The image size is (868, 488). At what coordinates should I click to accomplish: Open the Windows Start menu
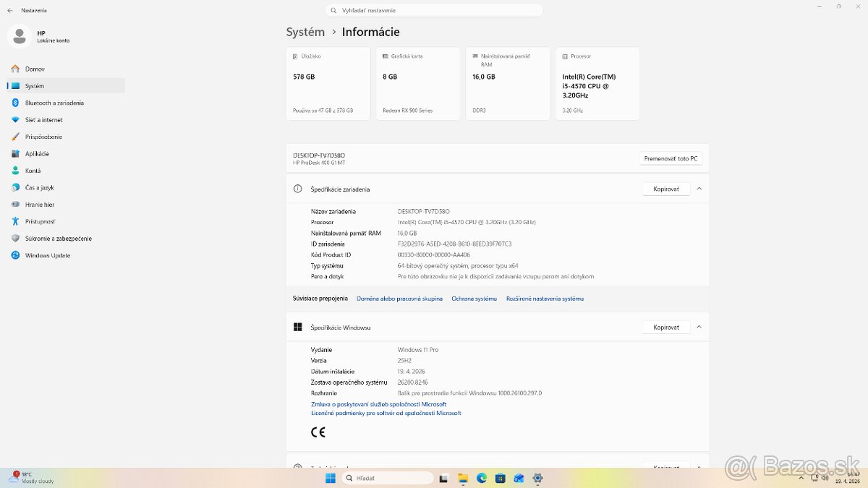(330, 478)
